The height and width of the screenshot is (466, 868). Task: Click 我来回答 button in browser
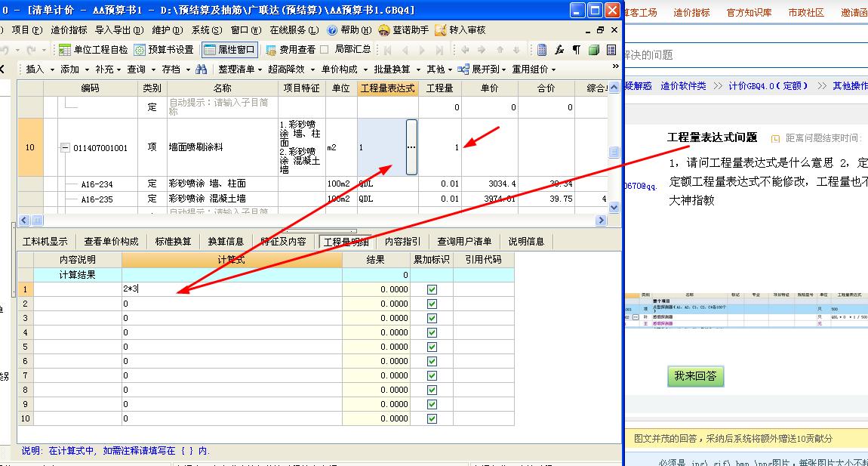(x=695, y=376)
